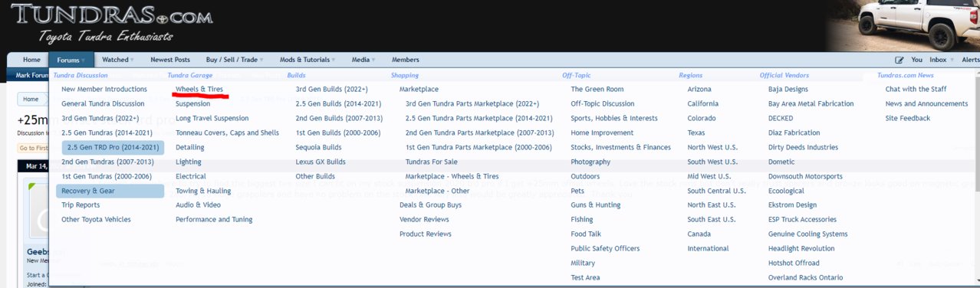The width and height of the screenshot is (980, 288).
Task: Open the Newest Posts tab
Action: point(170,60)
